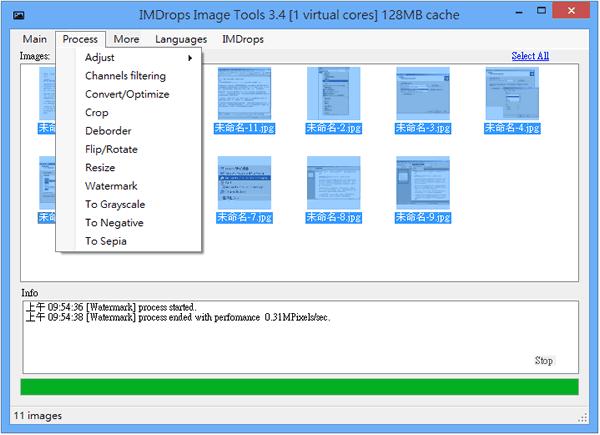Close the open Process menu tab
600x435 pixels.
pos(80,39)
